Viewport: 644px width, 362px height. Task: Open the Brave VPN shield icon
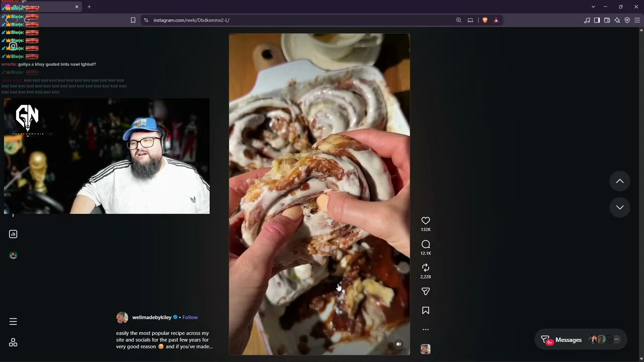point(627,20)
